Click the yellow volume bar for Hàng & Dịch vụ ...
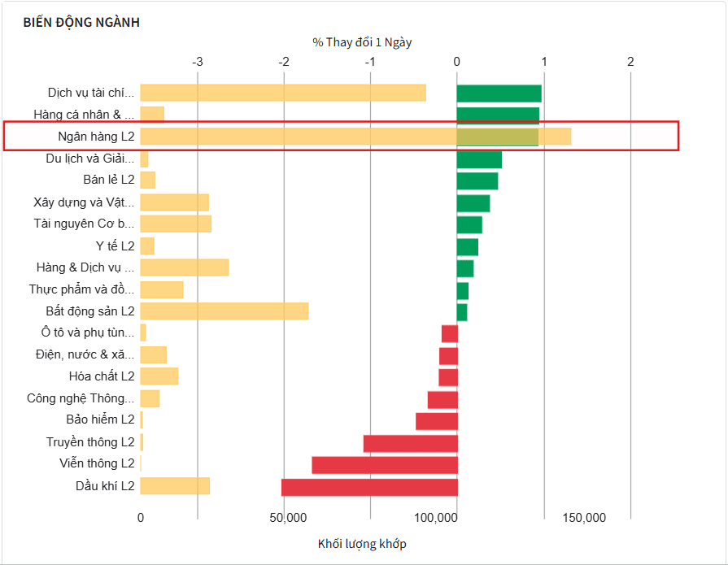728x565 pixels. tap(185, 267)
